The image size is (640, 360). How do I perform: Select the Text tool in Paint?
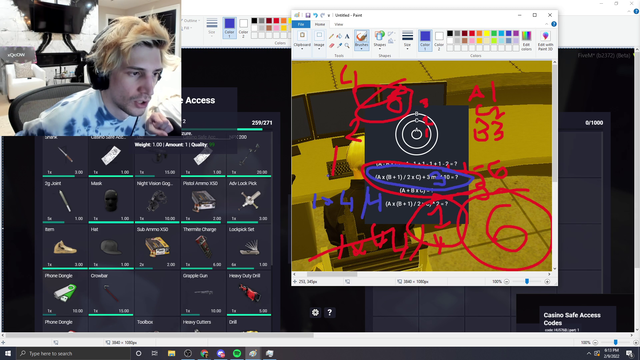[347, 36]
